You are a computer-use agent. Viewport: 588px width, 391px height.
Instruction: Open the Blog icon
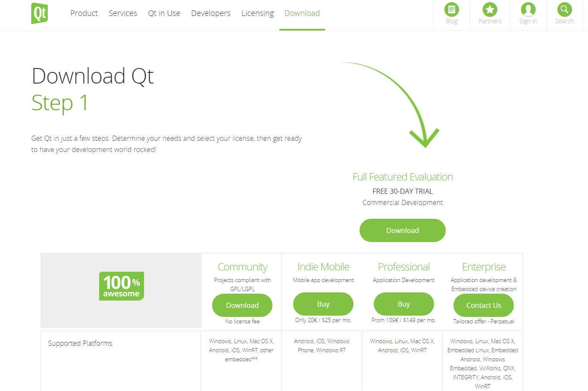click(451, 9)
